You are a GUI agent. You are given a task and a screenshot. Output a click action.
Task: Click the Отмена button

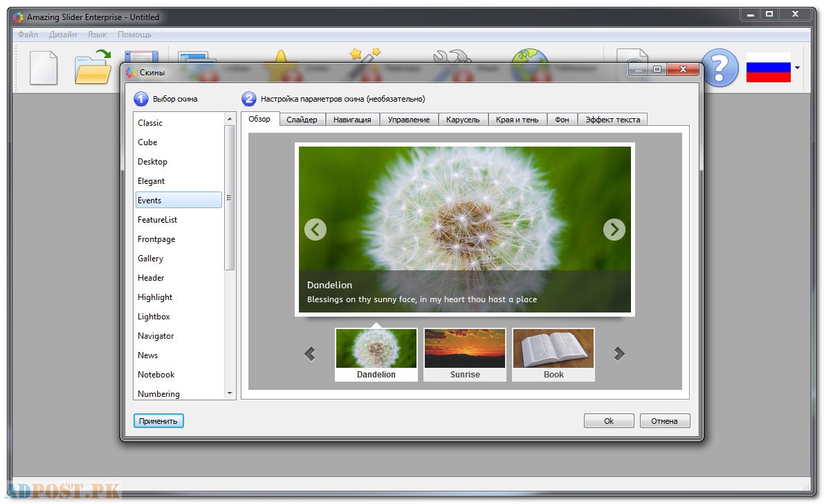click(665, 421)
